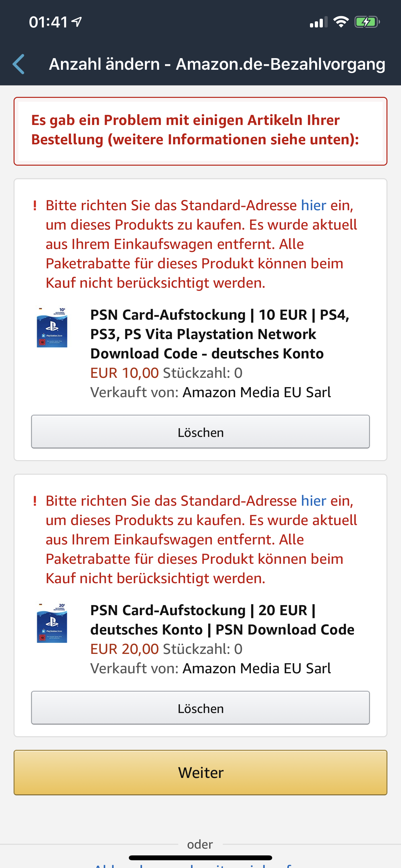Screen dimensions: 401x868
Task: Click the 'hier' link in the second warning
Action: (x=314, y=501)
